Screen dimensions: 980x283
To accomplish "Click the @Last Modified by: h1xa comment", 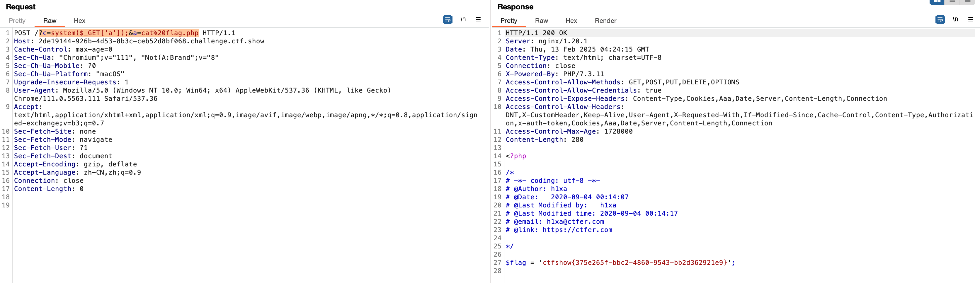I will pyautogui.click(x=561, y=205).
